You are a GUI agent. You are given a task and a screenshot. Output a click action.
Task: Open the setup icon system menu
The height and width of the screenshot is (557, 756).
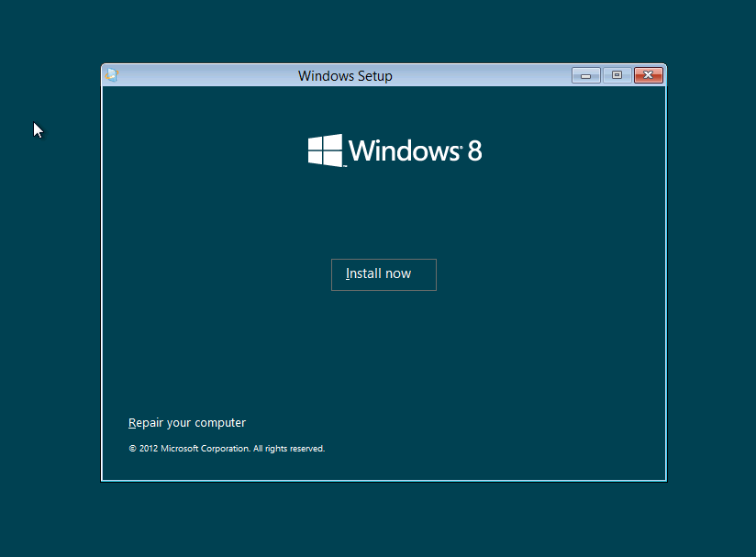coord(111,75)
